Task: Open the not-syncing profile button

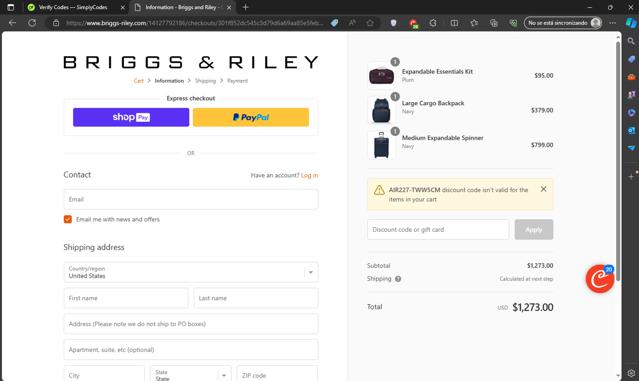Action: coord(563,23)
